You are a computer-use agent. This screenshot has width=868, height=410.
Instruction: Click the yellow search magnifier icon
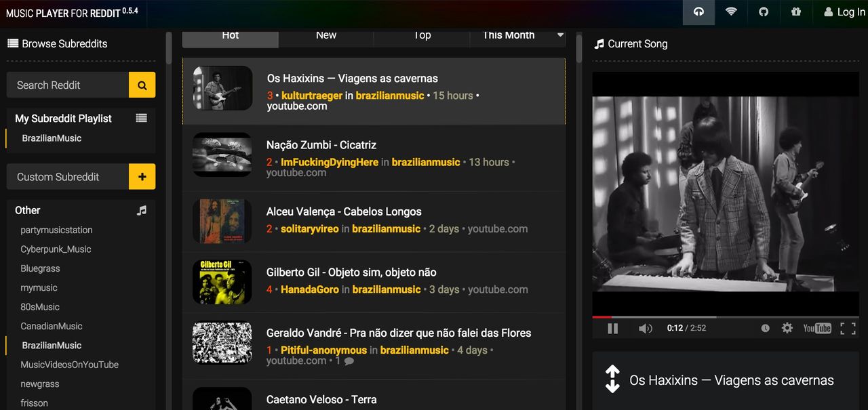pyautogui.click(x=142, y=85)
